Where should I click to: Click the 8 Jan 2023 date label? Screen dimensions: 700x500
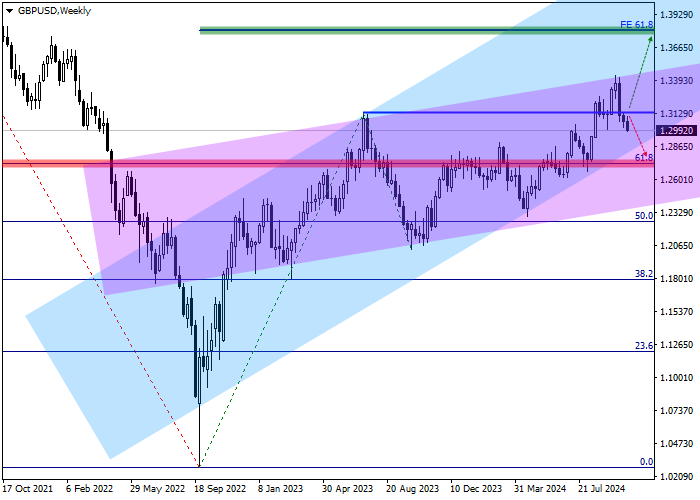(280, 489)
